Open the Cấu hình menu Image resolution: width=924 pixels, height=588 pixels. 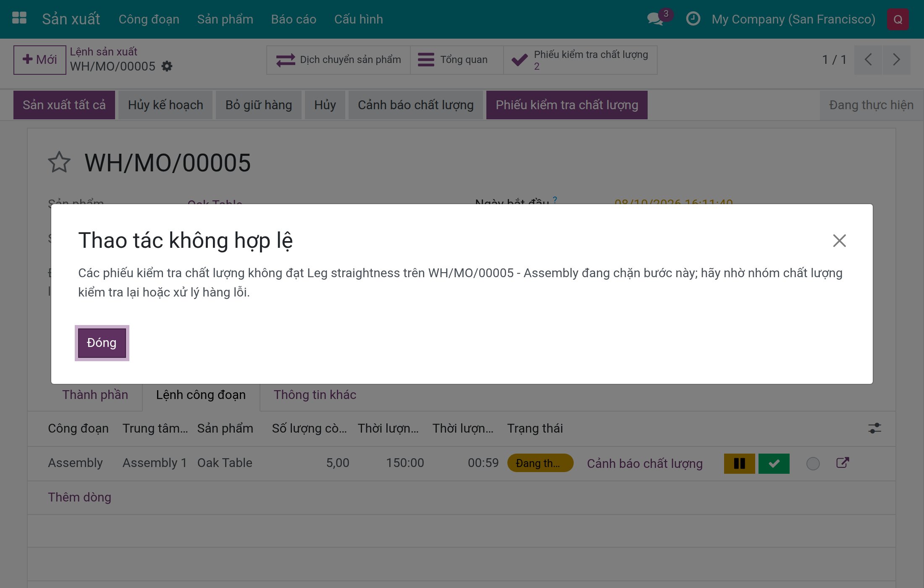(x=359, y=19)
